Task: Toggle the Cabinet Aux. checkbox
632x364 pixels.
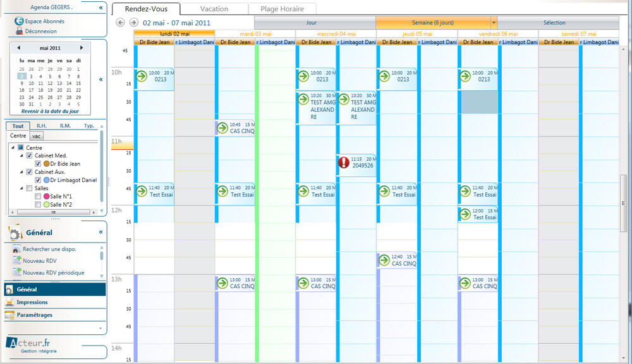Action: pos(29,172)
